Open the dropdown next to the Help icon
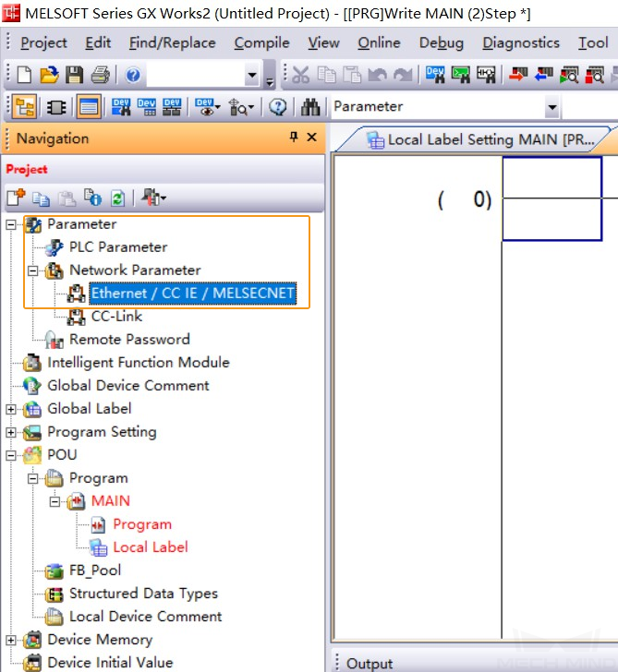618x672 pixels. tap(252, 76)
